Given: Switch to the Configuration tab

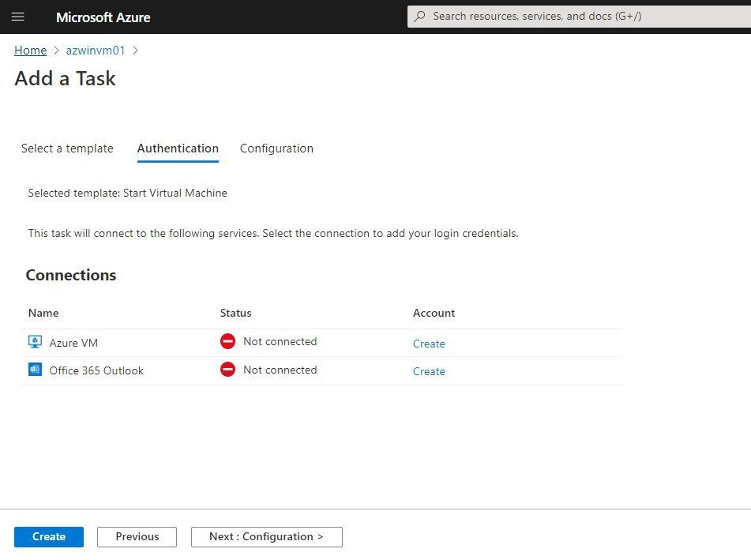Looking at the screenshot, I should 276,148.
